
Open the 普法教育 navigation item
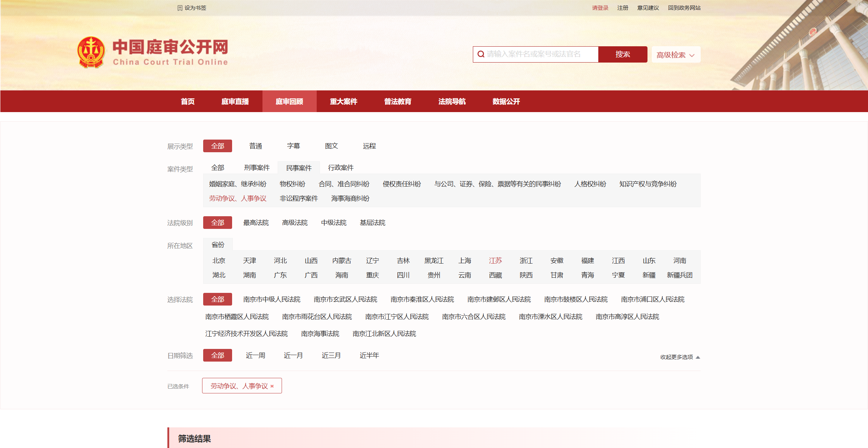point(398,102)
